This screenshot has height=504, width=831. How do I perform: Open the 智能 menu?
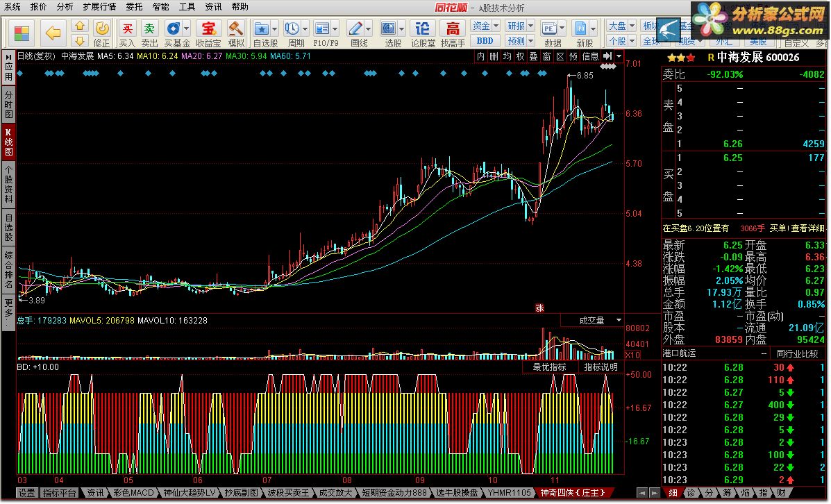[x=160, y=7]
